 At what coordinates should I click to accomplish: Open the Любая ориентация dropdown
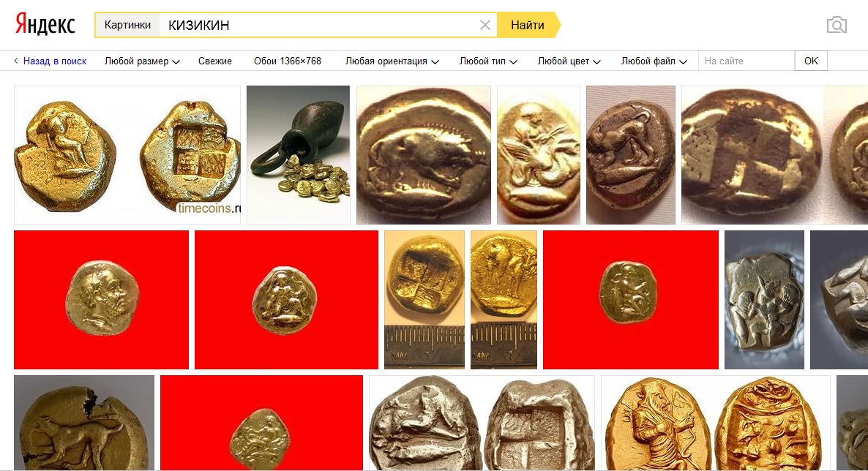coord(392,61)
